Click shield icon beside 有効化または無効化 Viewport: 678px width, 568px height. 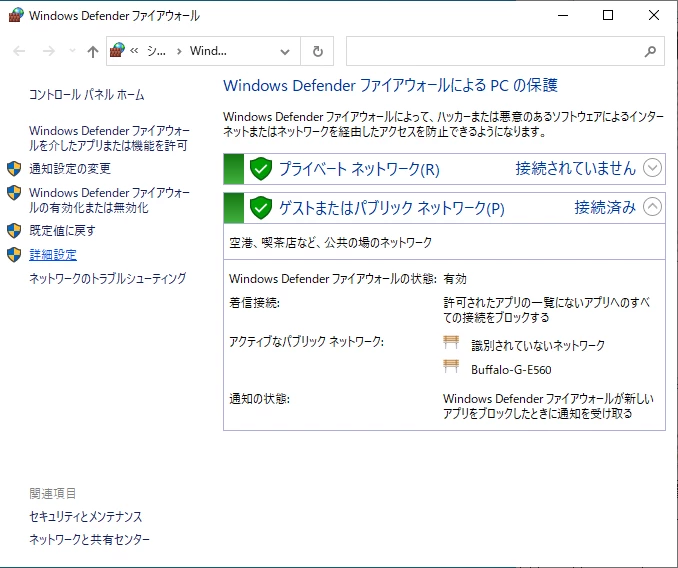[14, 193]
